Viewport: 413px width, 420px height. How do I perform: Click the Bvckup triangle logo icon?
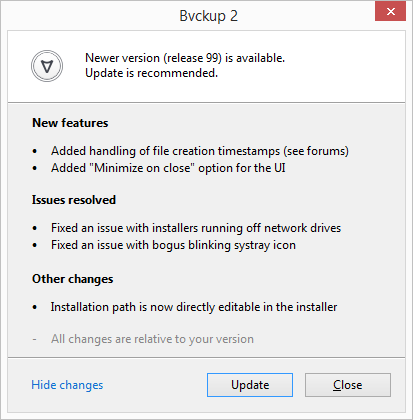pyautogui.click(x=47, y=66)
